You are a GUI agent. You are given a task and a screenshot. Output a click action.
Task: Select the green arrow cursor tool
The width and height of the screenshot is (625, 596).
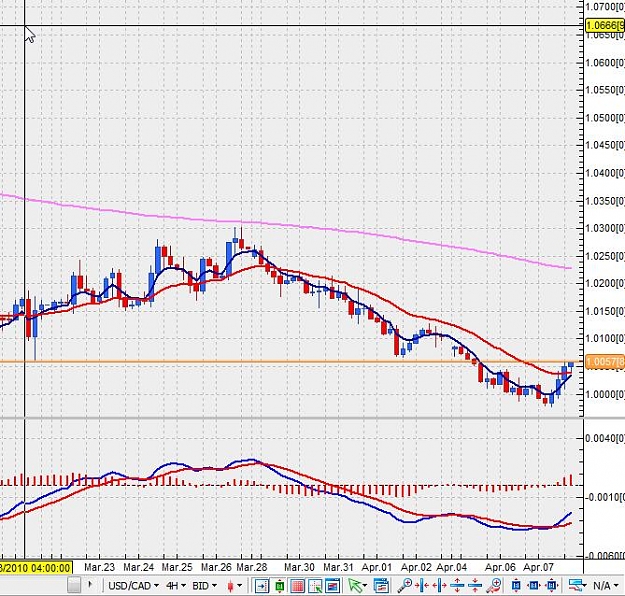354,586
